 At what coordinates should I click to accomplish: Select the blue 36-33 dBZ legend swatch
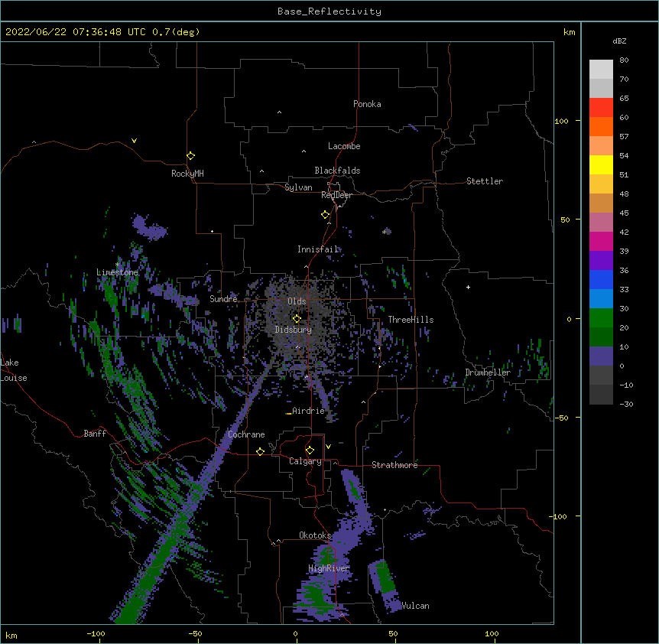click(x=601, y=279)
